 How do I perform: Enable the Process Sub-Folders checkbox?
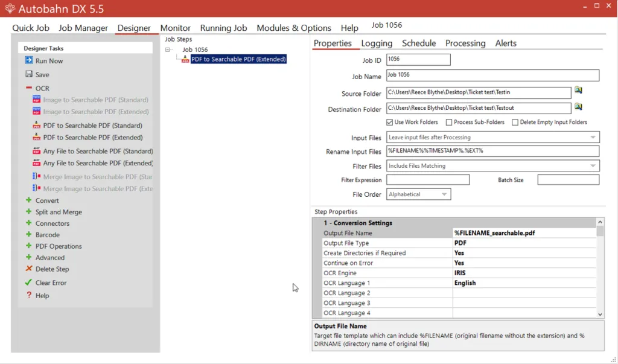coord(449,123)
